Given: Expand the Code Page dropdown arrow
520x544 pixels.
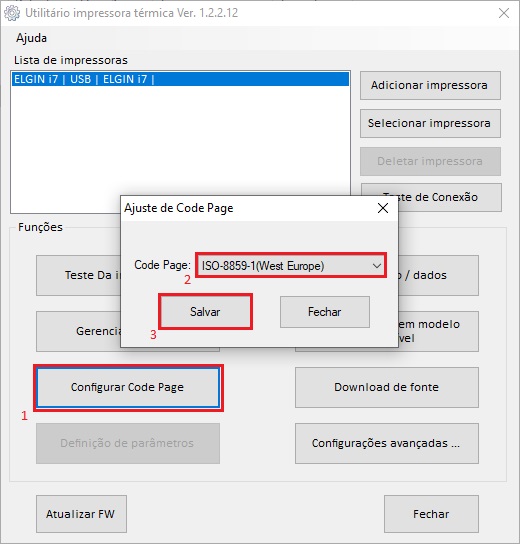Looking at the screenshot, I should coord(377,266).
